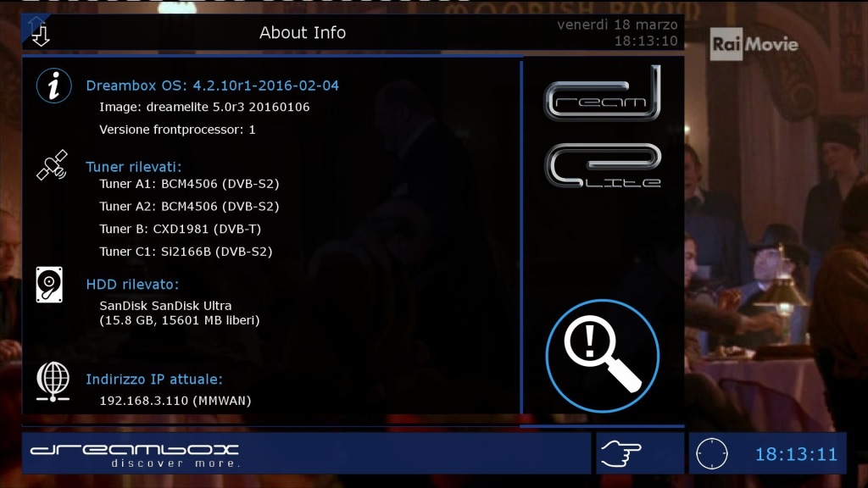The height and width of the screenshot is (488, 868).
Task: Click the network globe icon
Action: (x=53, y=381)
